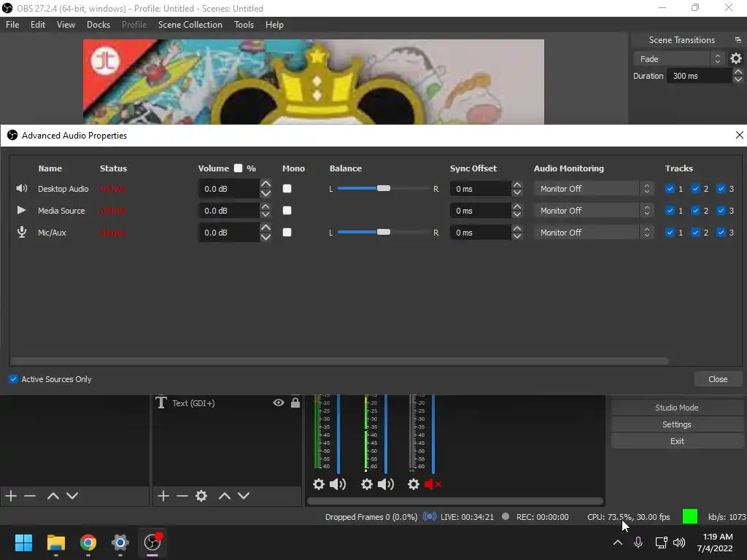Image resolution: width=747 pixels, height=560 pixels.
Task: Move scene down arrow
Action: (x=72, y=496)
